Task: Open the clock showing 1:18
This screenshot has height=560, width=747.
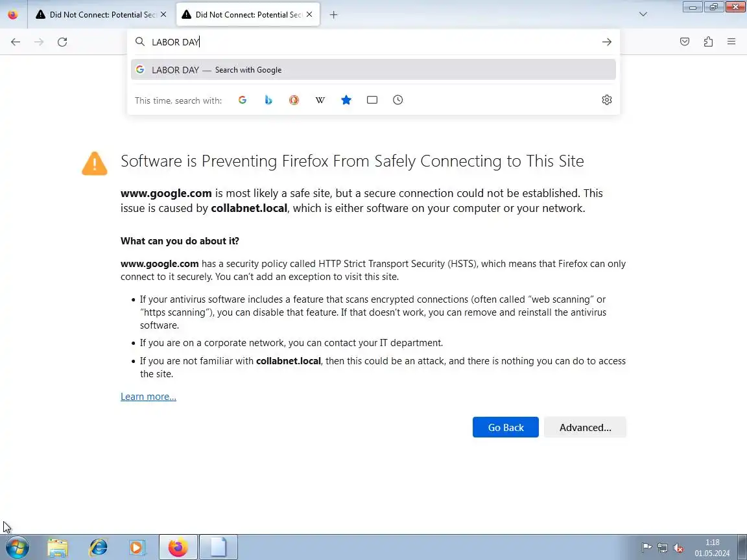Action: 712,548
